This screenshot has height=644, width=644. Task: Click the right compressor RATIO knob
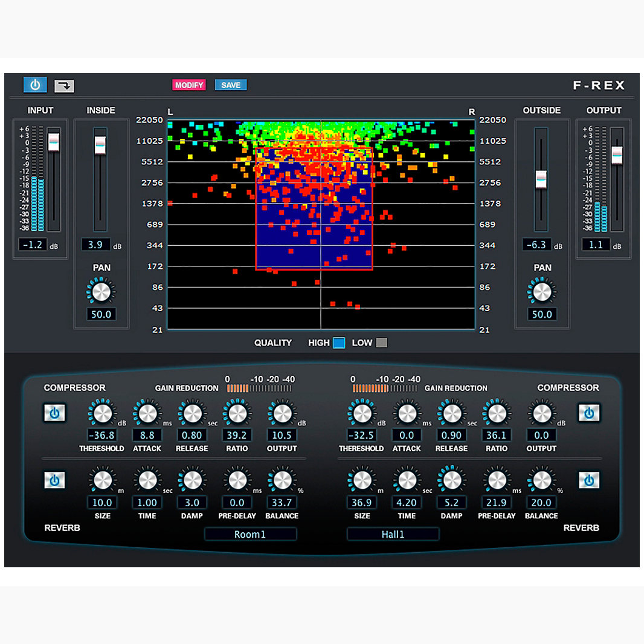click(x=496, y=414)
